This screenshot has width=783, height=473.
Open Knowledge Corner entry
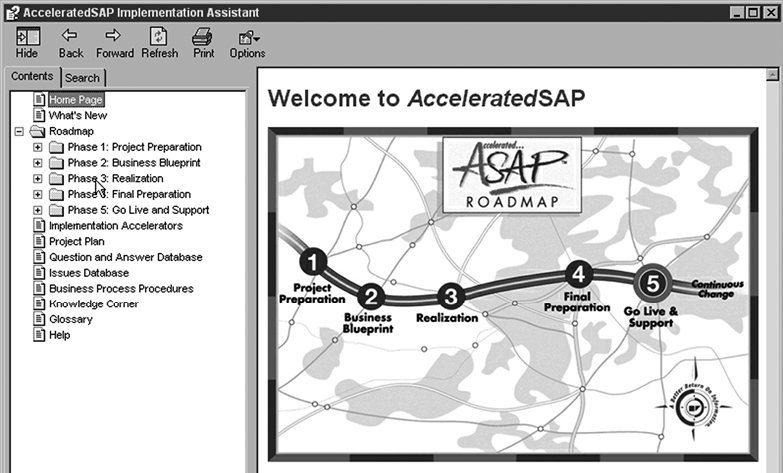tap(94, 304)
